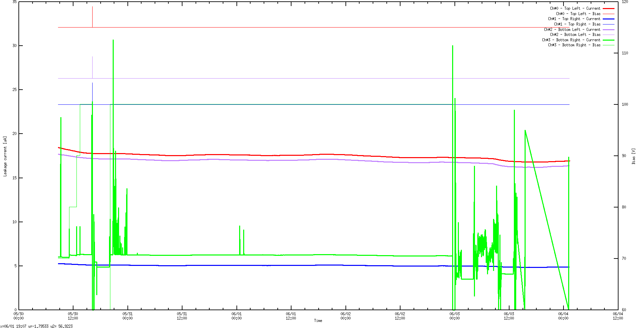Toggle the Ch#1 Top Right Bias legend entry
This screenshot has width=644, height=328.
click(x=577, y=24)
